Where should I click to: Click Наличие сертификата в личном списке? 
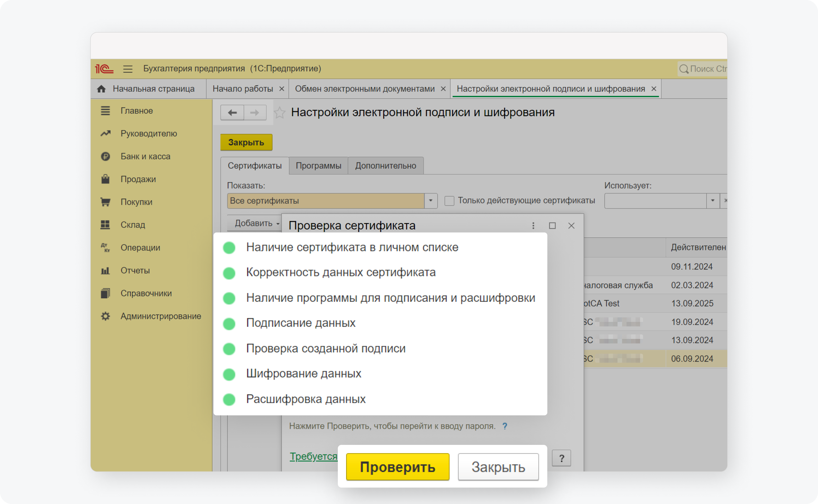(352, 247)
